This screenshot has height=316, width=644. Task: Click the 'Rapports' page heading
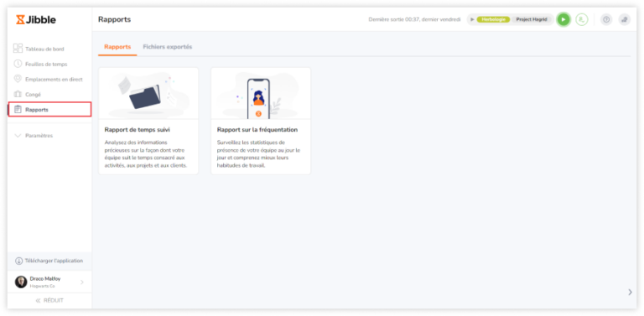click(115, 19)
